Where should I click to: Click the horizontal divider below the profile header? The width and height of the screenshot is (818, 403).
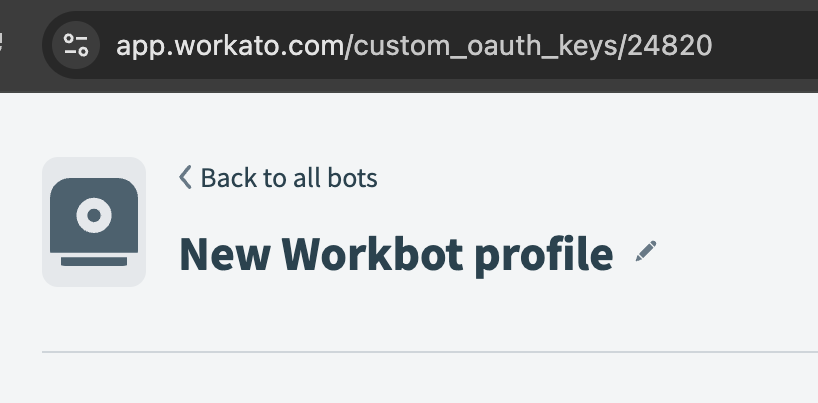pos(430,353)
